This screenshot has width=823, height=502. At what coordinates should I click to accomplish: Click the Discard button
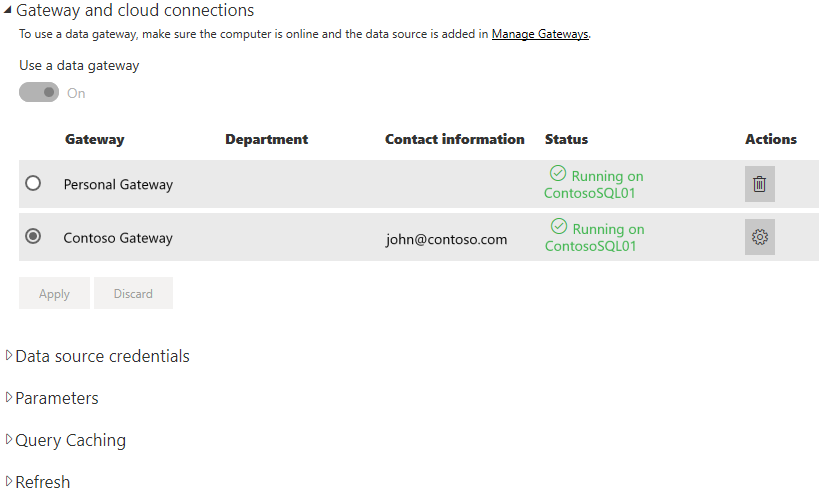click(133, 293)
